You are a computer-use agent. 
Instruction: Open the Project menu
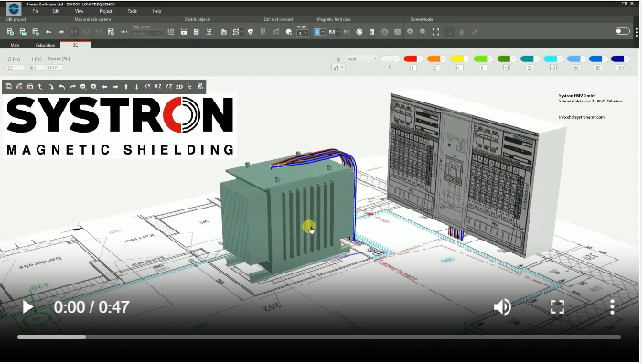pos(105,11)
